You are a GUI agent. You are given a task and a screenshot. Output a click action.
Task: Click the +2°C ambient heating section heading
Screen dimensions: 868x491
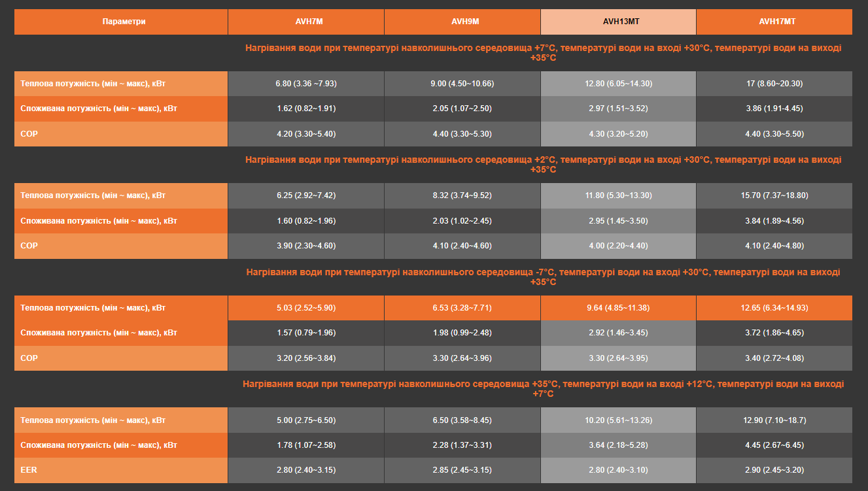coord(543,165)
